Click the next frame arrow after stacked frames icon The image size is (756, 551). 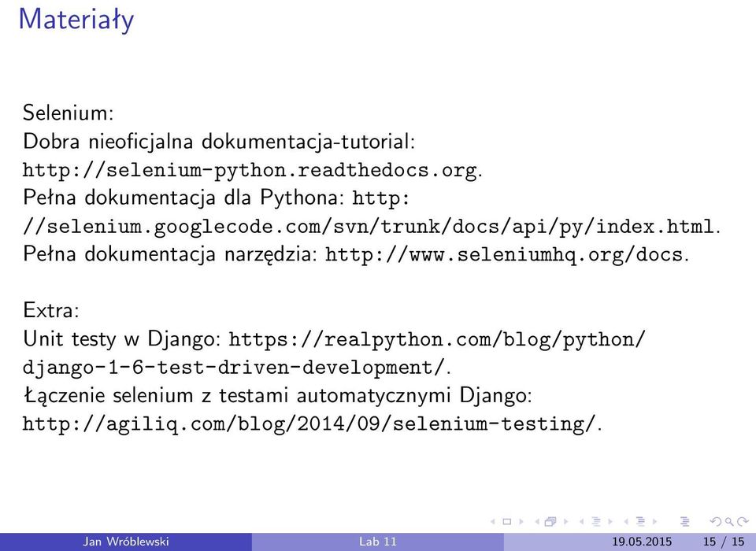566,522
